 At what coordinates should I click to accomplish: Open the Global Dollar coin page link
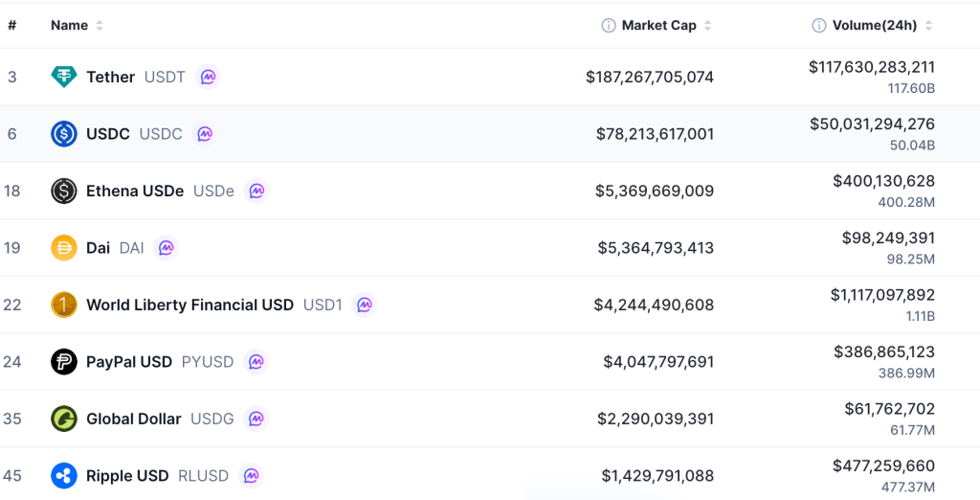(x=134, y=419)
